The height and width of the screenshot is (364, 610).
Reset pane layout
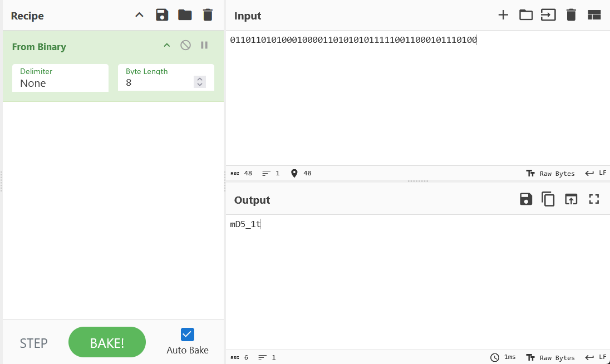pyautogui.click(x=594, y=15)
